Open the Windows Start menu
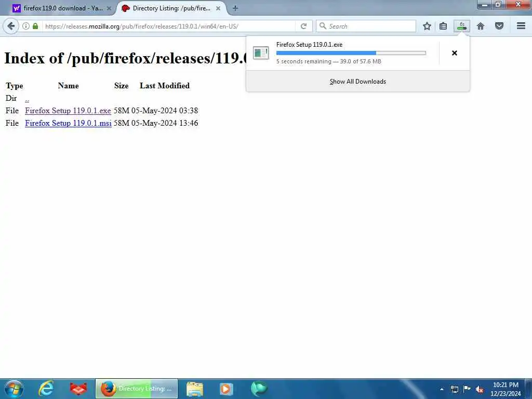532x399 pixels. pos(14,389)
